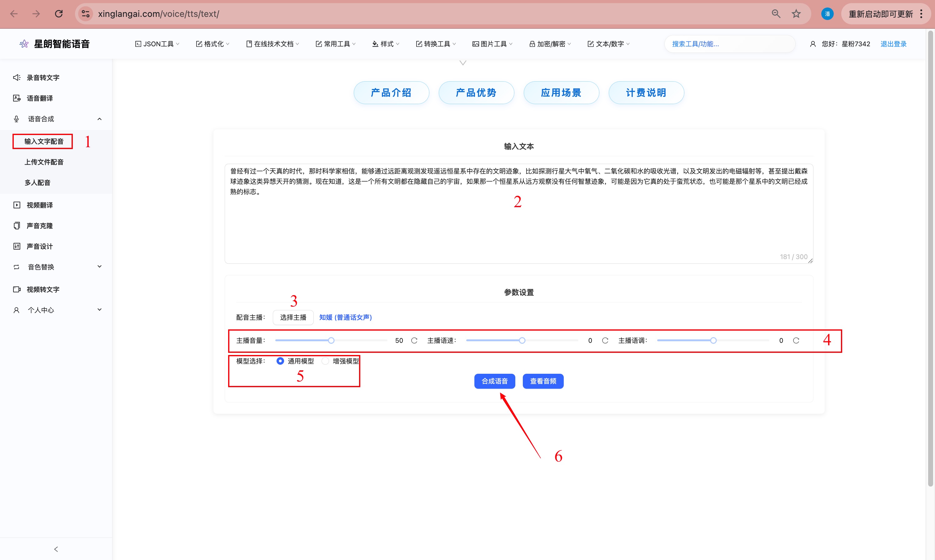
Task: Open the 文本/数字 dropdown menu
Action: pyautogui.click(x=609, y=44)
